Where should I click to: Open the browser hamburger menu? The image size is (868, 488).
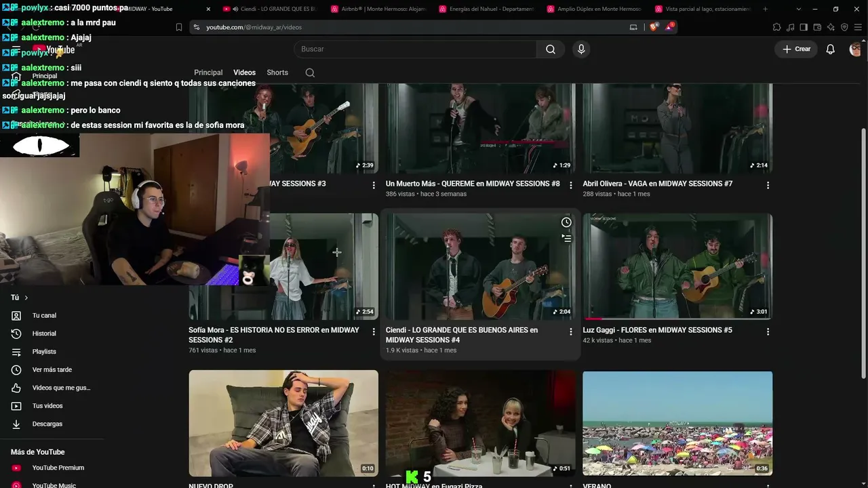coord(858,27)
